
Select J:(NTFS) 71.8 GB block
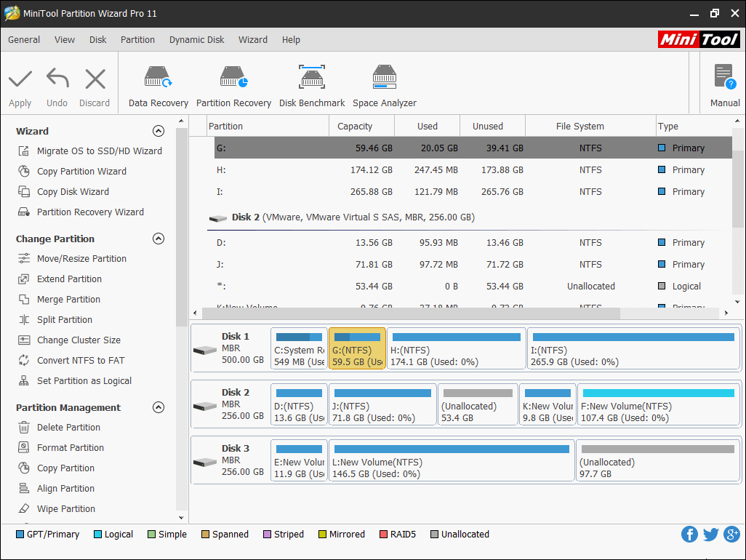382,404
